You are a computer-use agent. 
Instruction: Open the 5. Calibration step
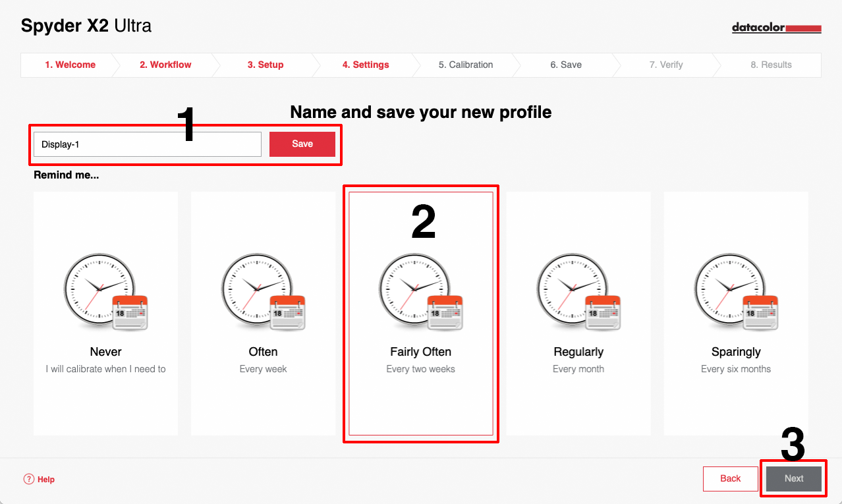[466, 65]
